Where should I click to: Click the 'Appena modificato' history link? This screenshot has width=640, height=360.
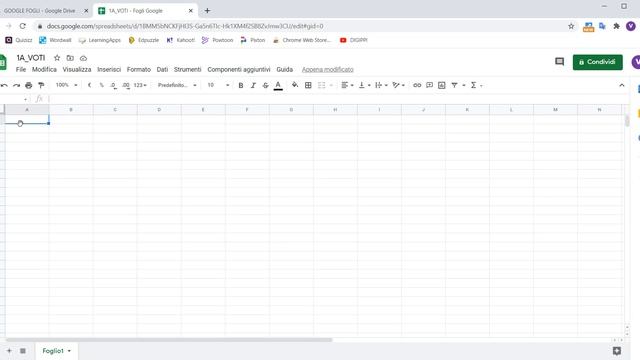point(327,70)
